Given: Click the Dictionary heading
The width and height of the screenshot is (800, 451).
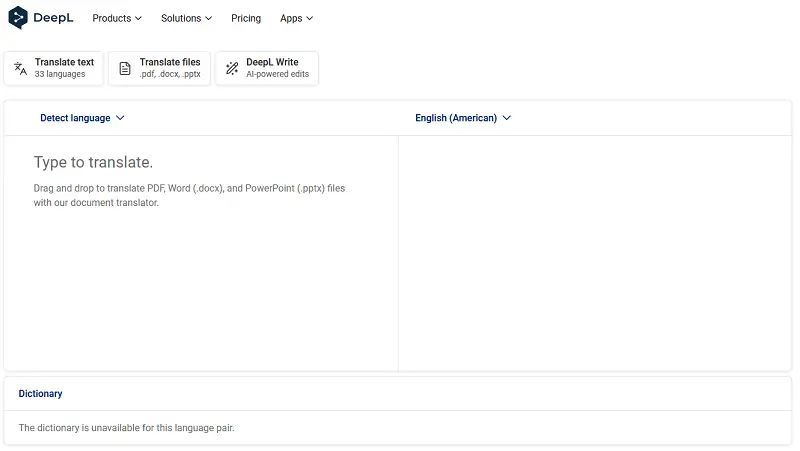Looking at the screenshot, I should click(40, 394).
